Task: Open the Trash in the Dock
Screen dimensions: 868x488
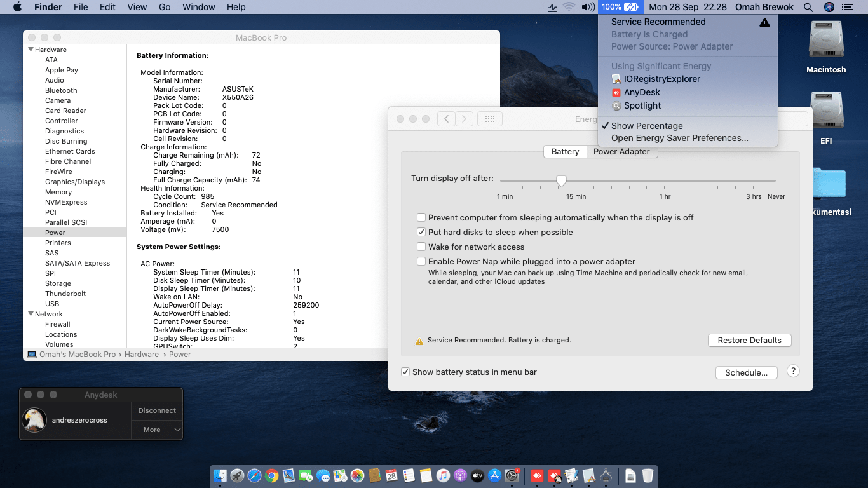Action: click(648, 475)
